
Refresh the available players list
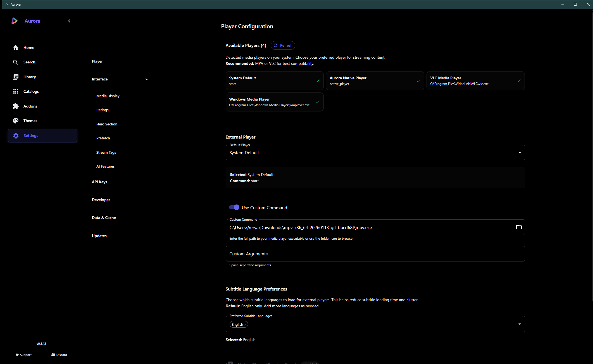(x=283, y=45)
